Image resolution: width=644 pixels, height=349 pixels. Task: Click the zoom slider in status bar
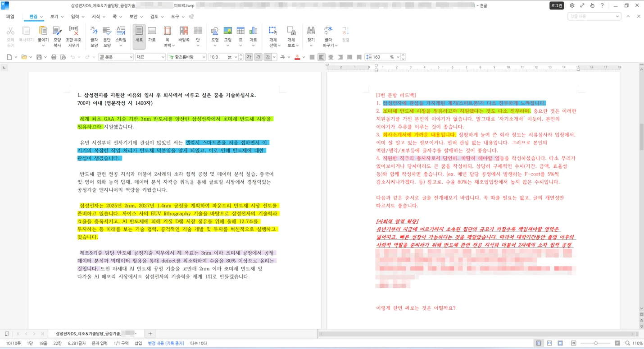click(x=595, y=343)
